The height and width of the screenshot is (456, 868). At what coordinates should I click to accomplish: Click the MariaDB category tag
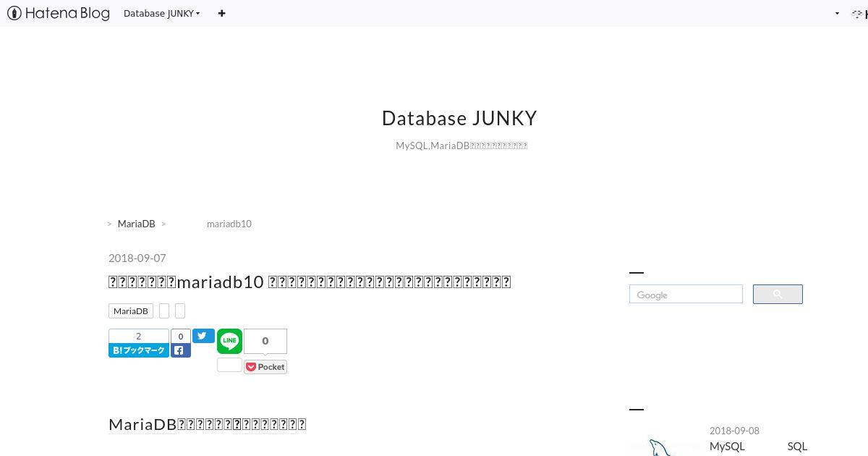pos(131,311)
